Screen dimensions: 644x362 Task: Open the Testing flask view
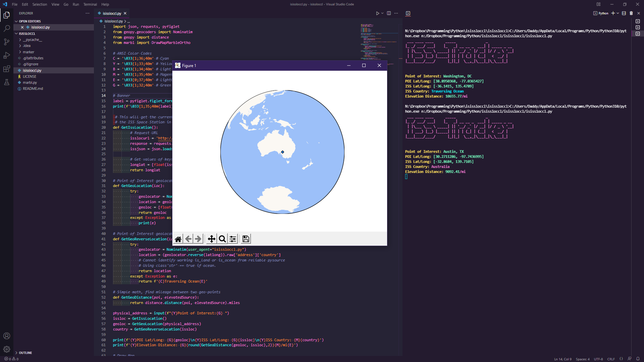[x=7, y=82]
